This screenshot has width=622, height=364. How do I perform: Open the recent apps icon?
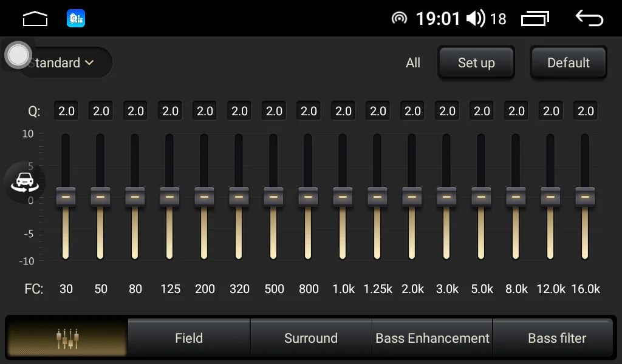(x=535, y=19)
